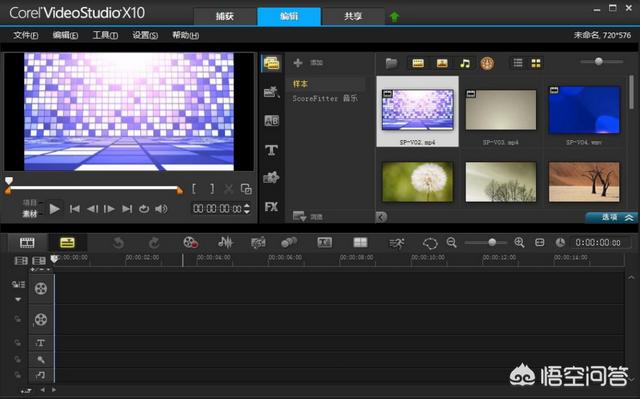Image resolution: width=640 pixels, height=399 pixels.
Task: Click the zoom in magnifier on timeline
Action: point(519,242)
